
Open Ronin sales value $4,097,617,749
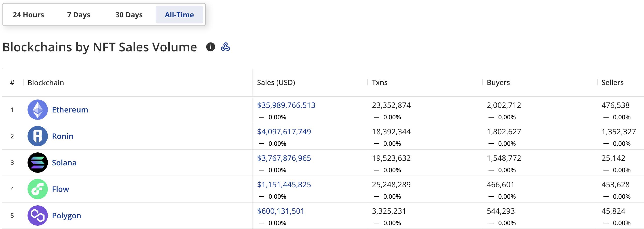tap(284, 132)
